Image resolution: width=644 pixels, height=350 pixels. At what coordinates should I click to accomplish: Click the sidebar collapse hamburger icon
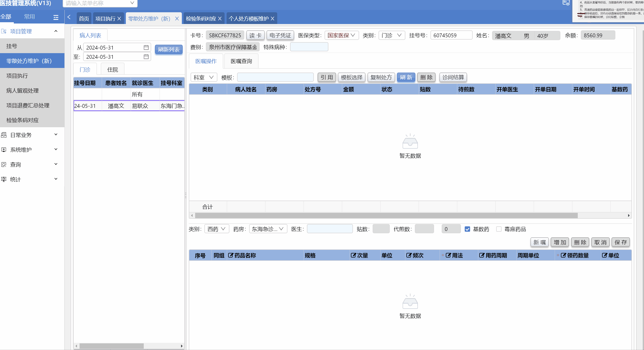(56, 17)
